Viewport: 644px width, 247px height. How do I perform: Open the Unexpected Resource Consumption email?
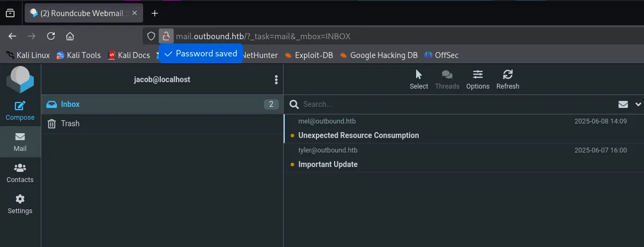click(x=358, y=135)
